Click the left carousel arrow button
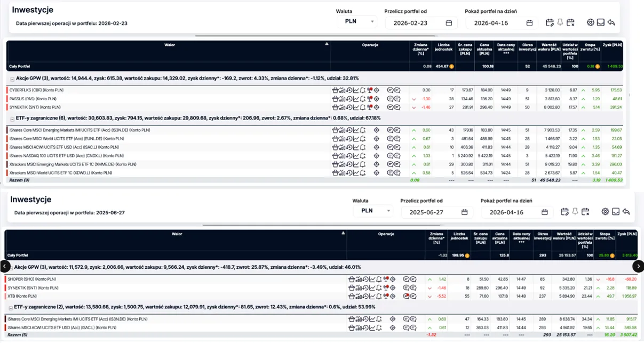 pos(5,266)
